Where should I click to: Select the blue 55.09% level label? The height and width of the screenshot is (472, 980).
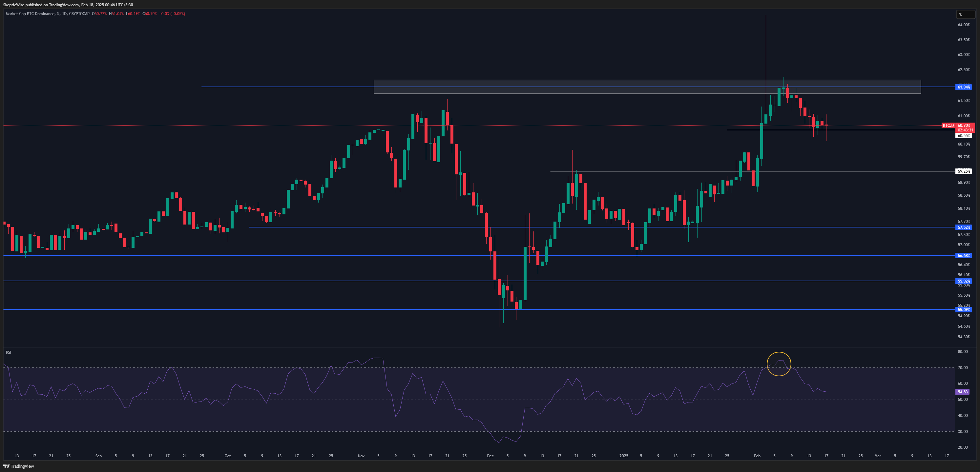964,310
